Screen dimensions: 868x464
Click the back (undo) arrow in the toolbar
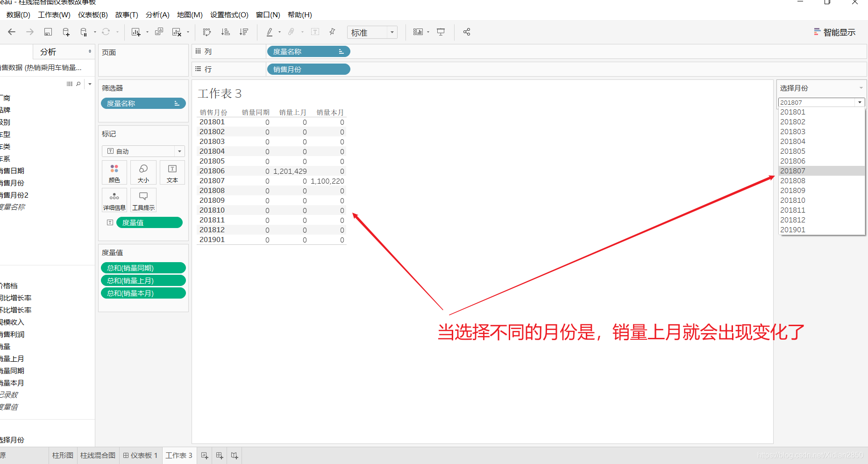pyautogui.click(x=12, y=32)
